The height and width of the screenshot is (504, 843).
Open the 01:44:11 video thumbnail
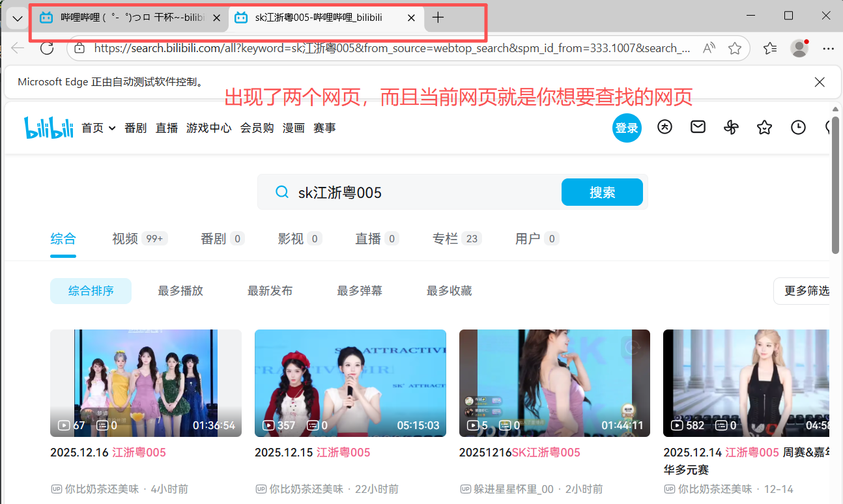[554, 383]
